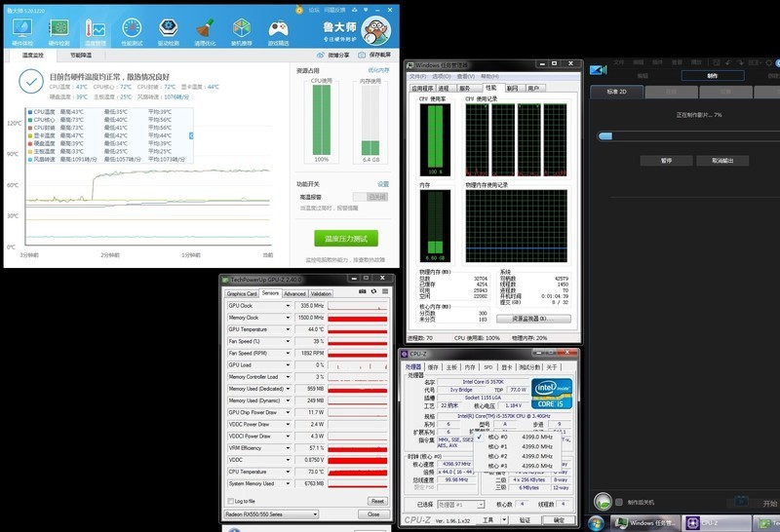Open game selection (gamepad icon) in Lu Master
This screenshot has width=780, height=532.
(278, 29)
